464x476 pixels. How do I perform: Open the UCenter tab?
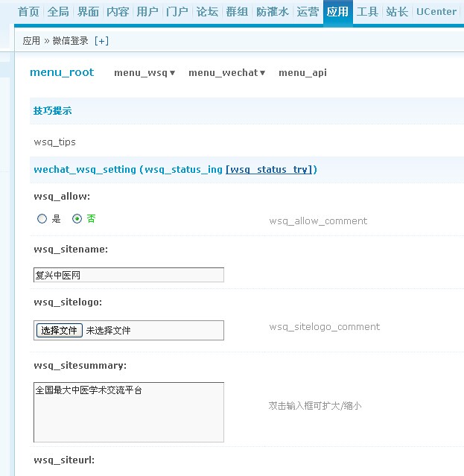pyautogui.click(x=436, y=12)
